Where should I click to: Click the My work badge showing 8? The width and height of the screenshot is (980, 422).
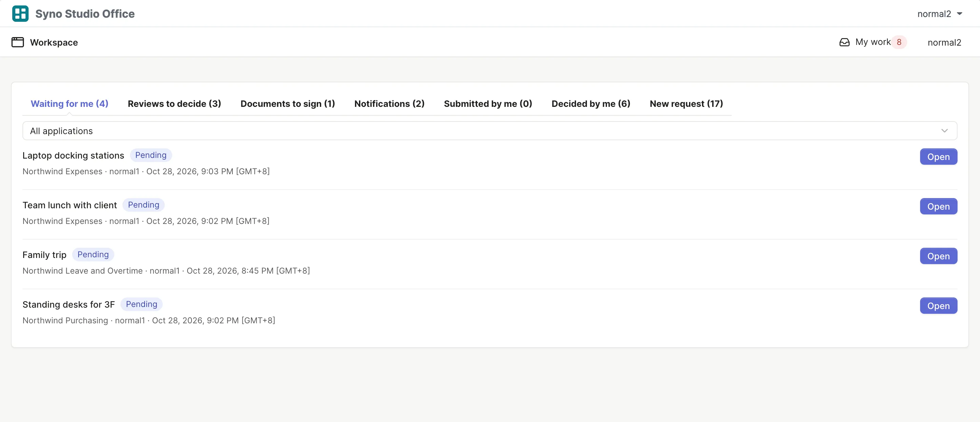tap(899, 42)
